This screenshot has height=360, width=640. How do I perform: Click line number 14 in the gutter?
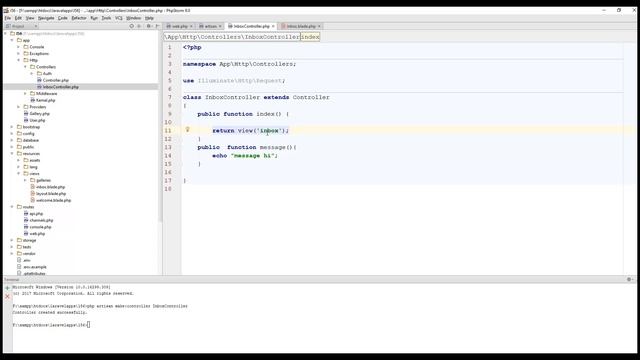(168, 156)
